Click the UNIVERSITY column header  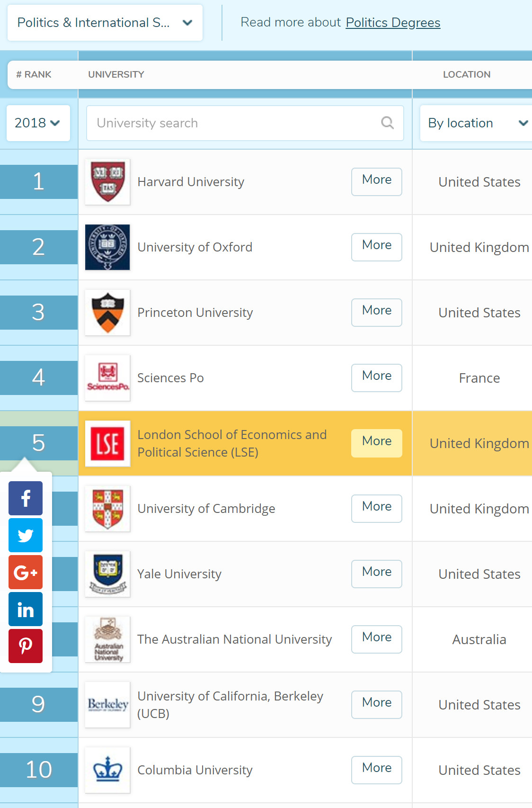coord(116,74)
